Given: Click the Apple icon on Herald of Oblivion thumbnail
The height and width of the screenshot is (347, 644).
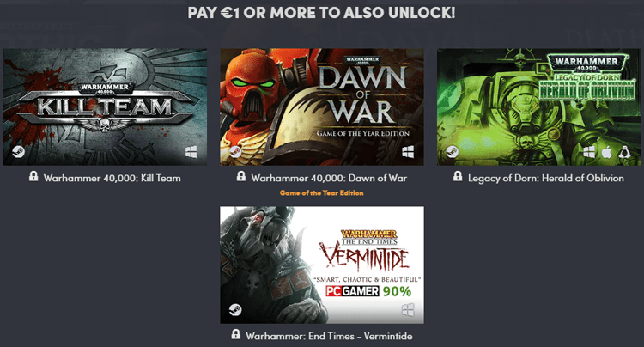Looking at the screenshot, I should 606,152.
